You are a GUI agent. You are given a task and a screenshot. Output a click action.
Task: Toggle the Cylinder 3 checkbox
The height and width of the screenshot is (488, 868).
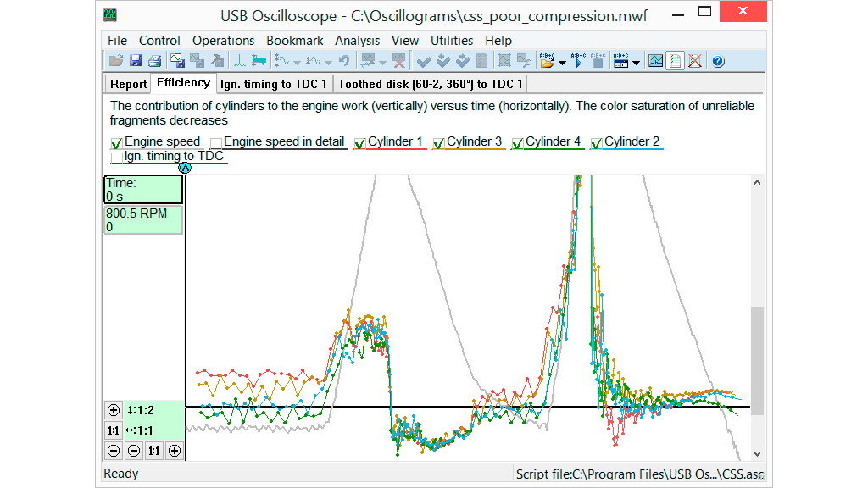[439, 143]
